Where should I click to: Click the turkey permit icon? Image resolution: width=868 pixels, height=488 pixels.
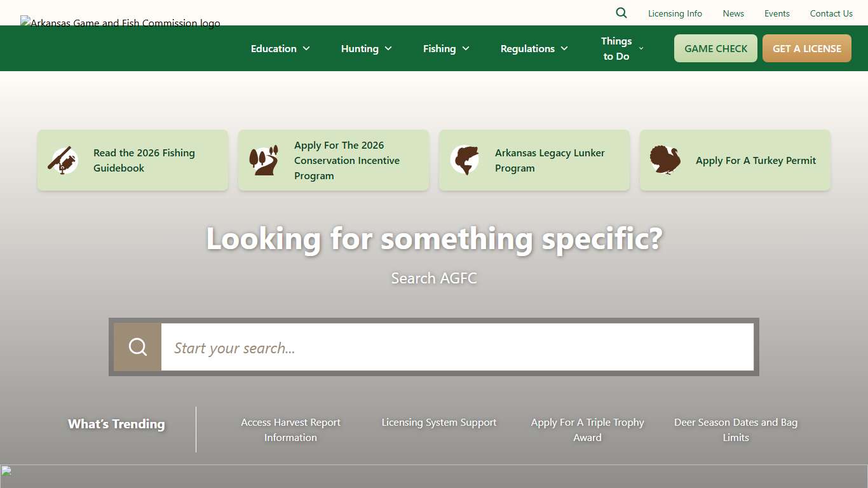point(665,160)
